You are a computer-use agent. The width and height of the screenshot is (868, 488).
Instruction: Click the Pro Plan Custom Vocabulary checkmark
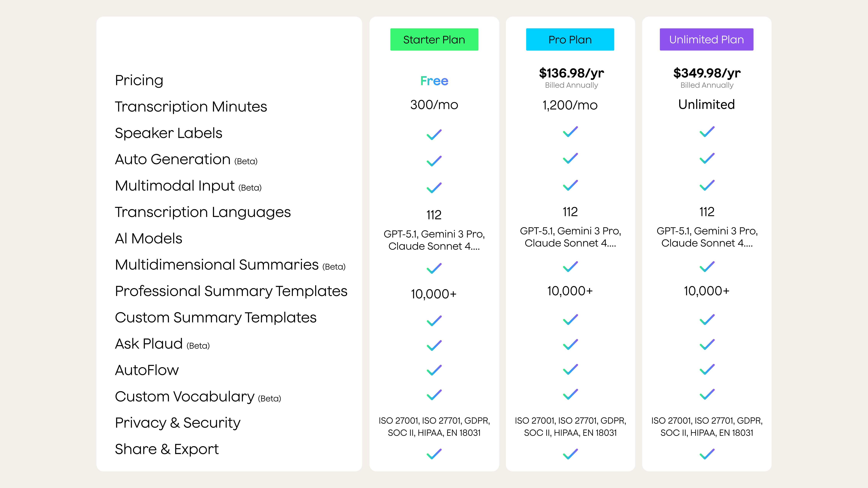point(570,394)
